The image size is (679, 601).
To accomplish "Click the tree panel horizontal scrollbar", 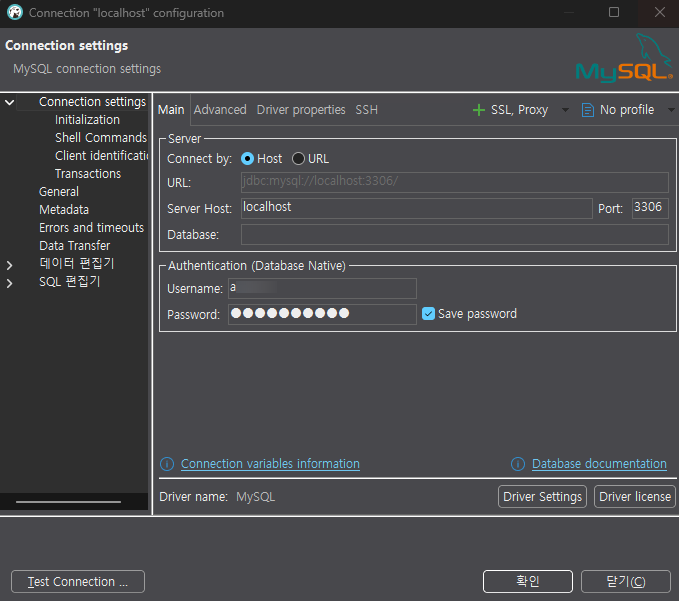I will (68, 502).
